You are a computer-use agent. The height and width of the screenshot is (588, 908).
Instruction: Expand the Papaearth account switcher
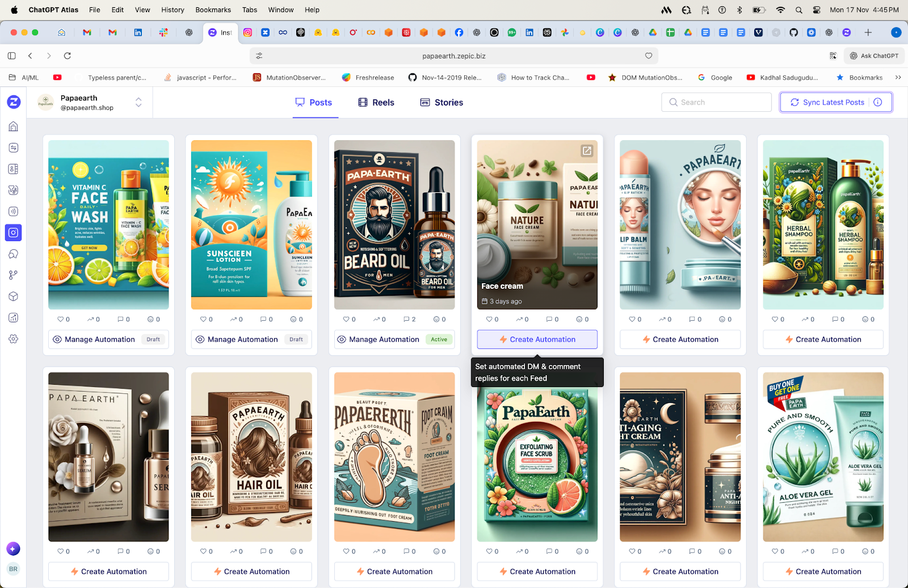point(138,102)
